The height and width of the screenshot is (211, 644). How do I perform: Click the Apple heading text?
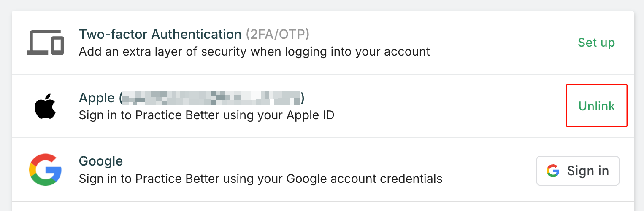[x=97, y=98]
